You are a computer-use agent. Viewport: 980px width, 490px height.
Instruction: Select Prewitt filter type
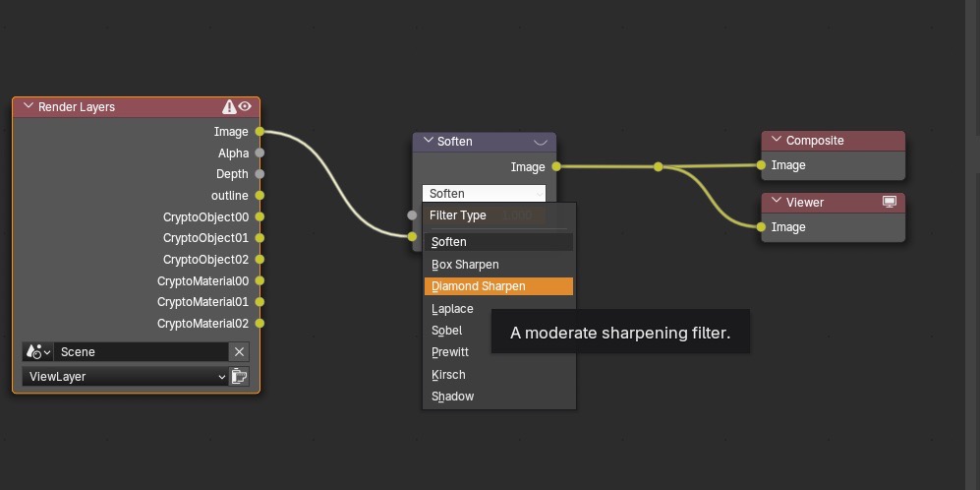pyautogui.click(x=498, y=352)
